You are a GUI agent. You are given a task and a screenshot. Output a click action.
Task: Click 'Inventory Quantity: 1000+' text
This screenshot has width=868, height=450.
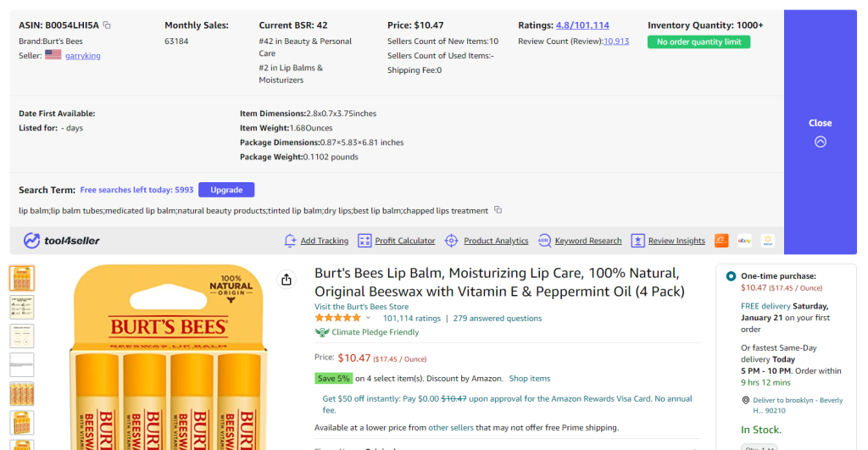(x=705, y=25)
